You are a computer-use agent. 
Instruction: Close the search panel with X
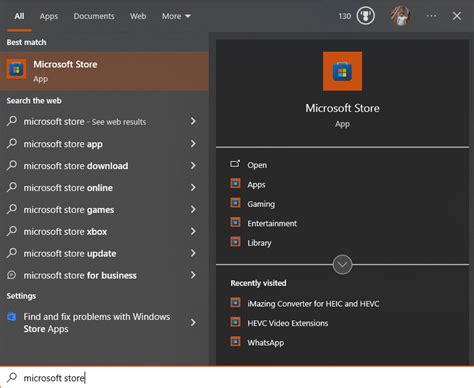point(457,16)
